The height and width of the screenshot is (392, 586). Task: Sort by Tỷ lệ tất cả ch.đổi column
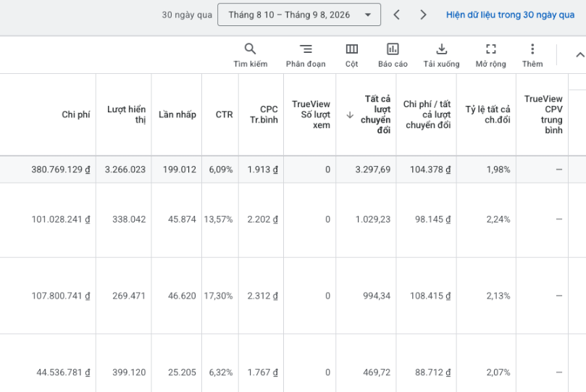click(487, 114)
